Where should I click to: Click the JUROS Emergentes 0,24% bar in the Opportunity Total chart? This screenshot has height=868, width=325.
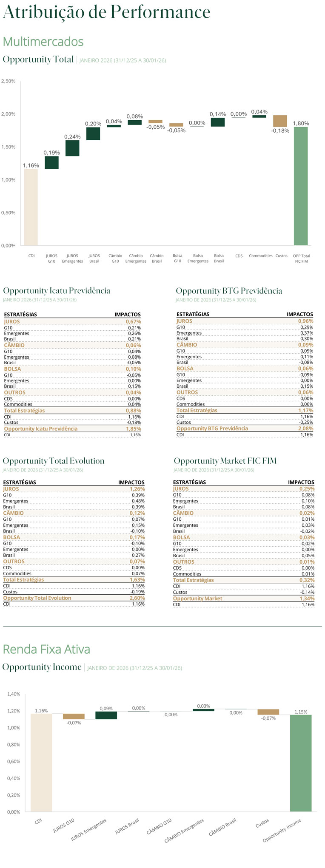pos(72,148)
